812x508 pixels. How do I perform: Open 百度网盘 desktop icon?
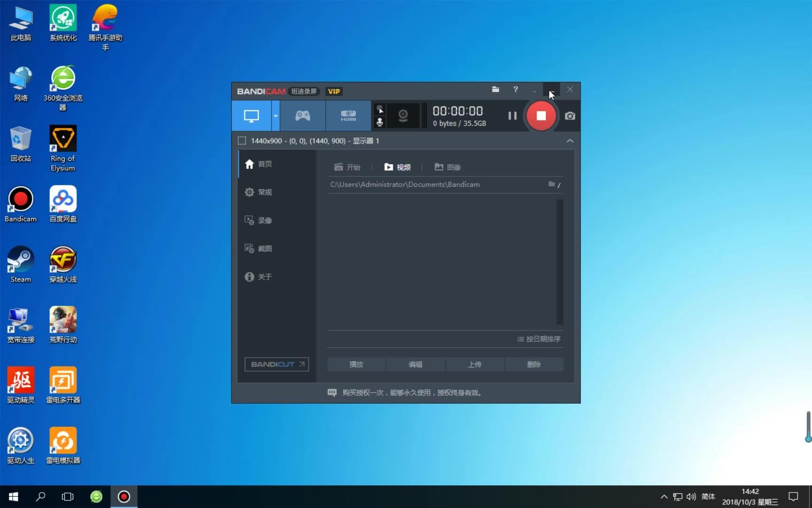pos(63,205)
